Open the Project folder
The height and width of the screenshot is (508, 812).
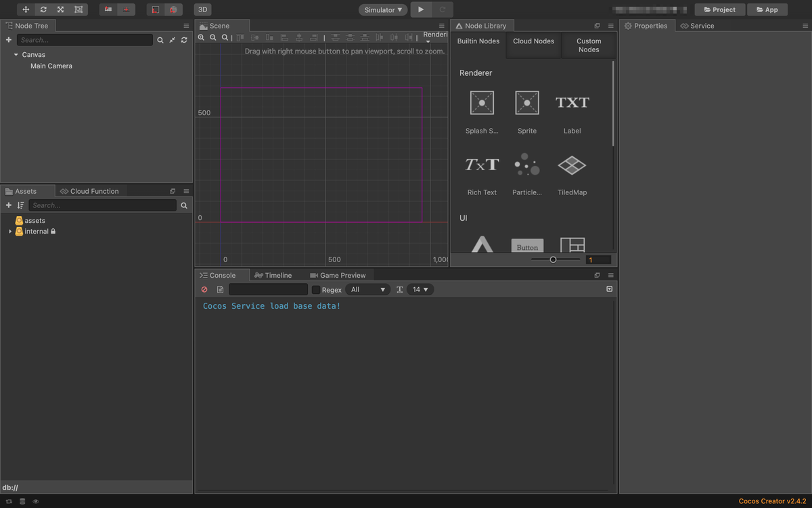(x=720, y=9)
